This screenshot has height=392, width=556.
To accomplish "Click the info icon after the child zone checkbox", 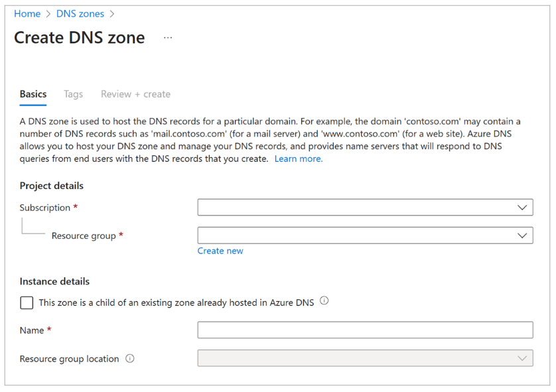I will click(324, 301).
